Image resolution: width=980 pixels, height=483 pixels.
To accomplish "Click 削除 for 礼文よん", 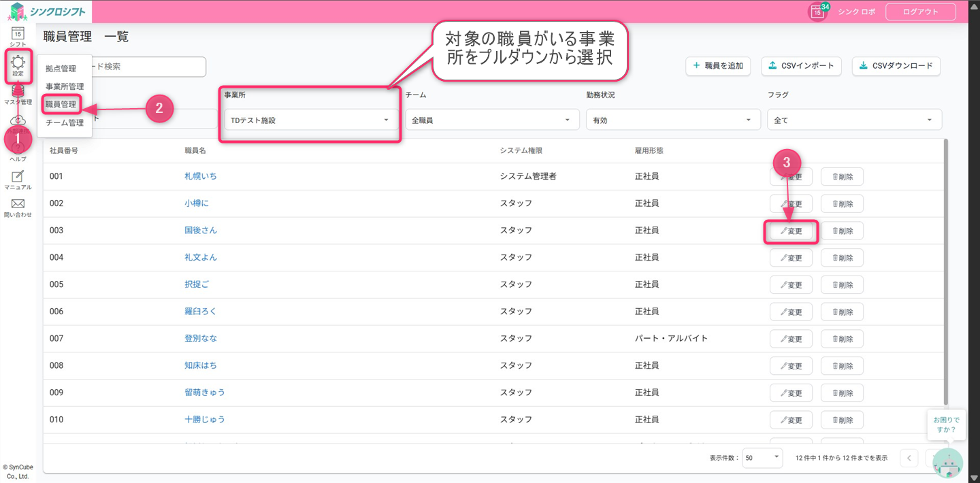I will click(x=842, y=258).
